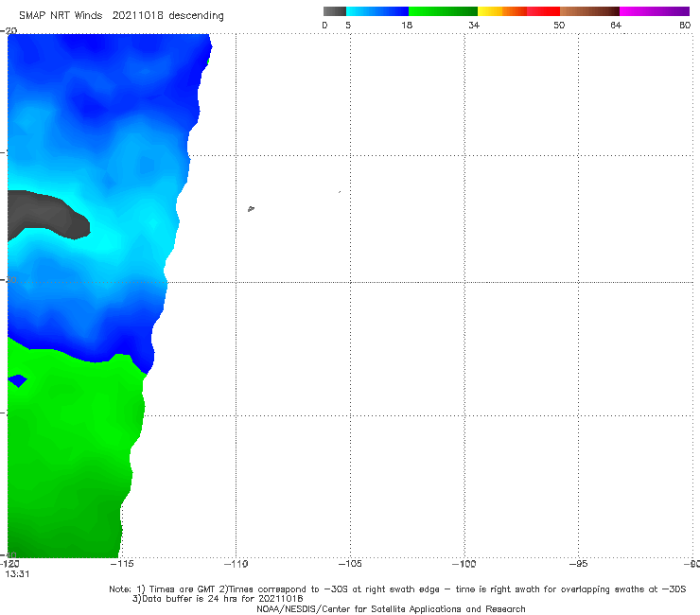Click the title 'SMAP NRT Winds 20211018 descending'
The image size is (700, 615).
tap(121, 15)
